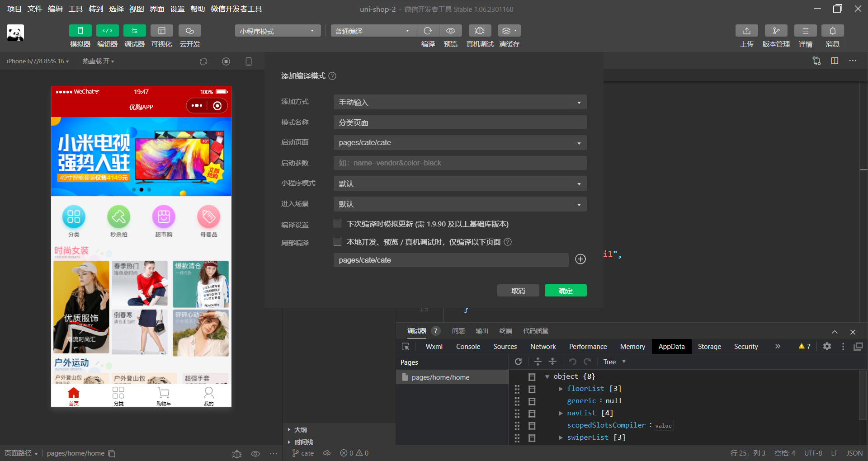Click the help icon beside 添加编译模式
Viewport: 868px width, 461px height.
(332, 76)
